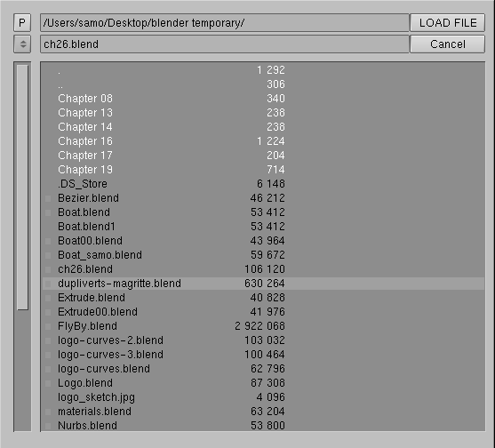This screenshot has width=495, height=448.
Task: Click the blend file square icon beside Bezier.blend
Action: (48, 198)
